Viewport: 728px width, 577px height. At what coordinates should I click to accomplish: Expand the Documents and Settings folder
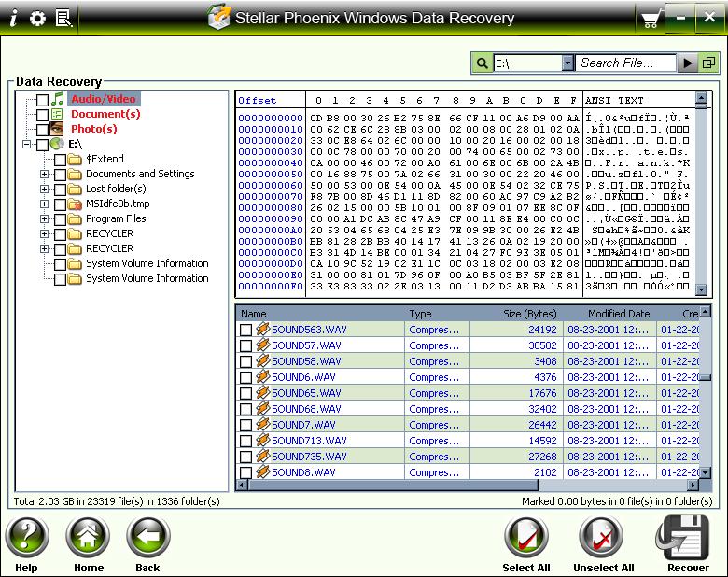point(44,175)
